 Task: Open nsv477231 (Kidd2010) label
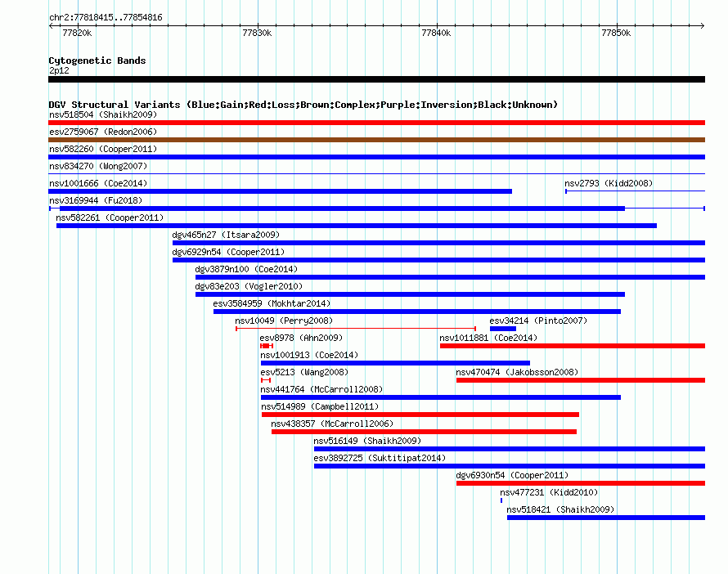coord(549,492)
